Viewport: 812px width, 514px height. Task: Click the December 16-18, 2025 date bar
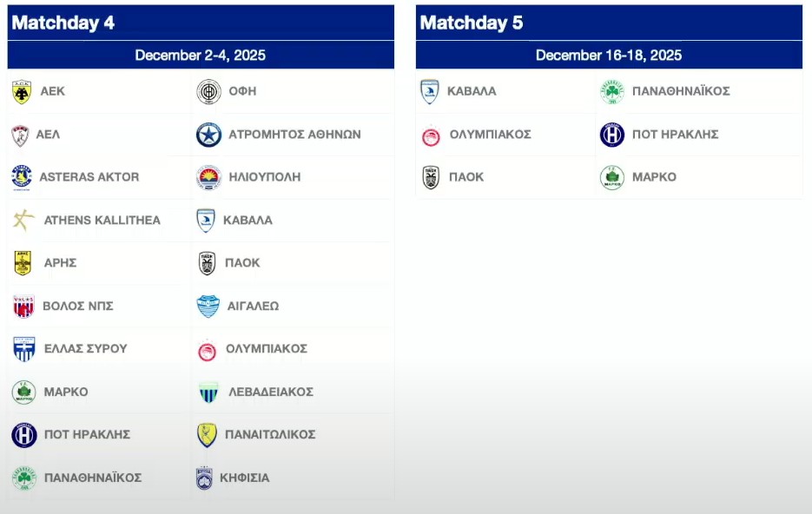(608, 56)
